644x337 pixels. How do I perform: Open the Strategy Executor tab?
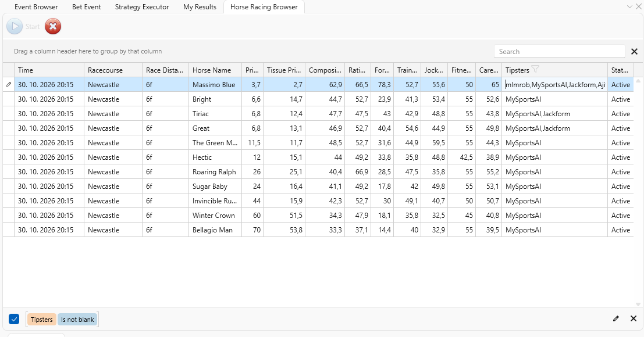click(142, 7)
